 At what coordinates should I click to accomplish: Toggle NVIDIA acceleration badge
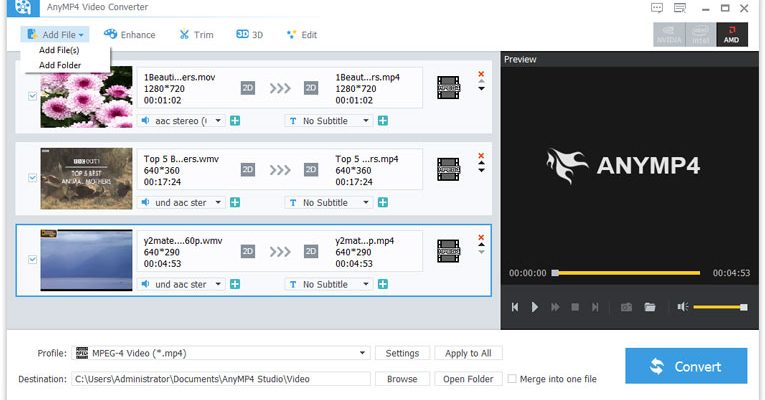pyautogui.click(x=669, y=35)
